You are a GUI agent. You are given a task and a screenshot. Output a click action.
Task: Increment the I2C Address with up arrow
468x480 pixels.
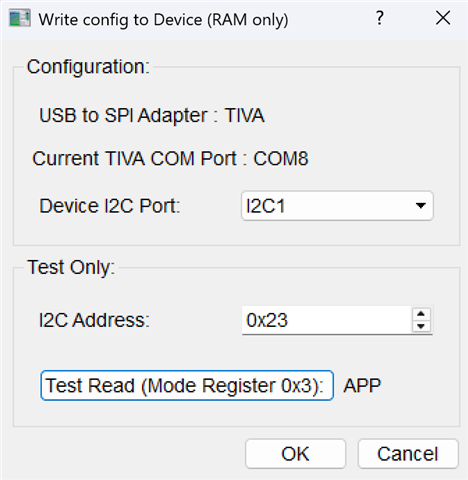pyautogui.click(x=421, y=314)
